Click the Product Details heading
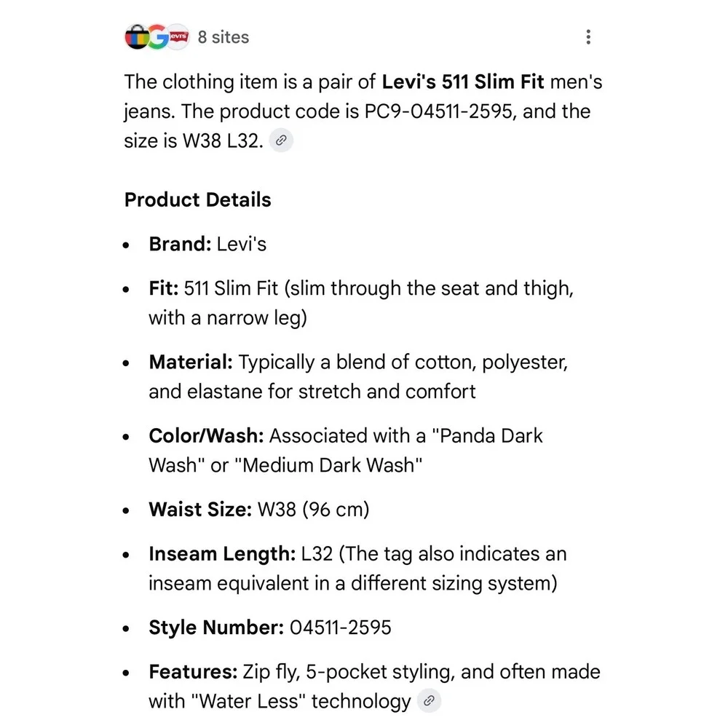728x728 pixels. click(x=198, y=199)
